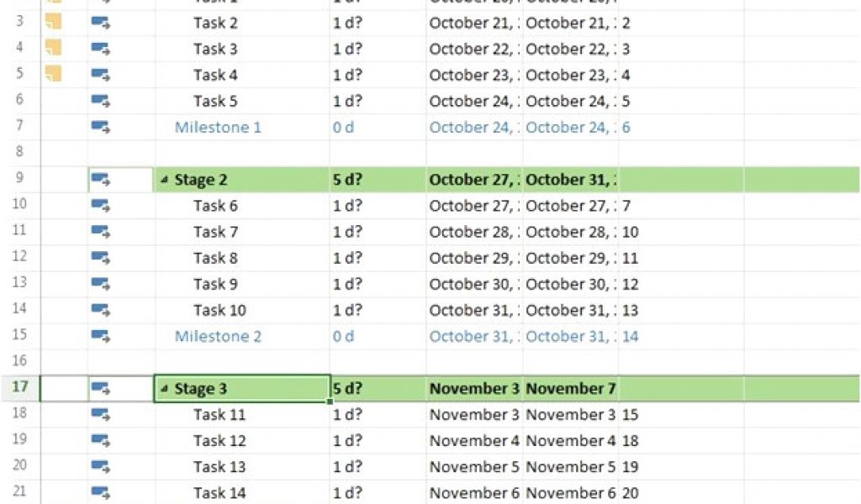Select the Milestone 2 task name

tap(218, 337)
